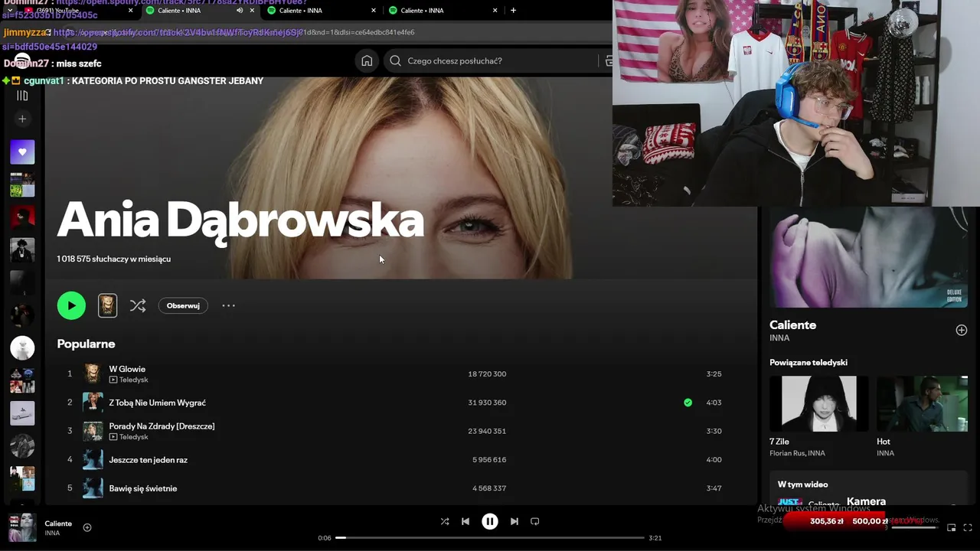
Task: Open a new browser tab
Action: [x=513, y=11]
